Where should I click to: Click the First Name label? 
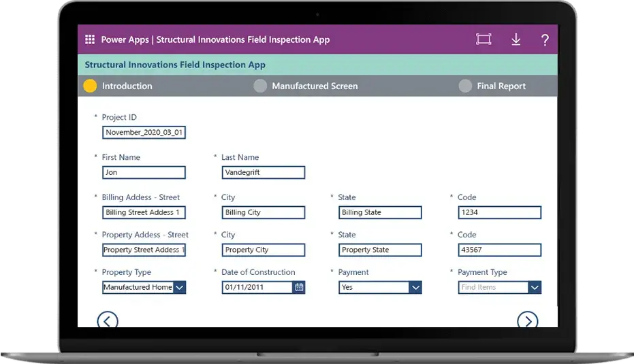(x=121, y=157)
